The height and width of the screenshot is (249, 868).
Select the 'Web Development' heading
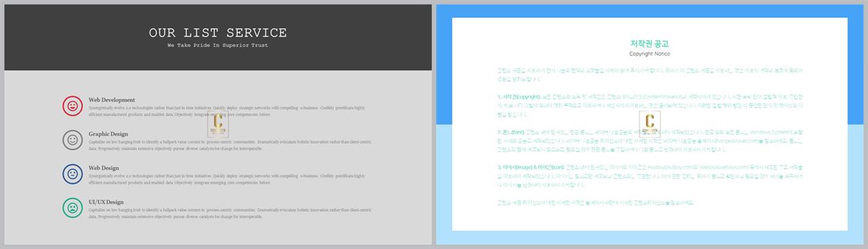(x=112, y=100)
